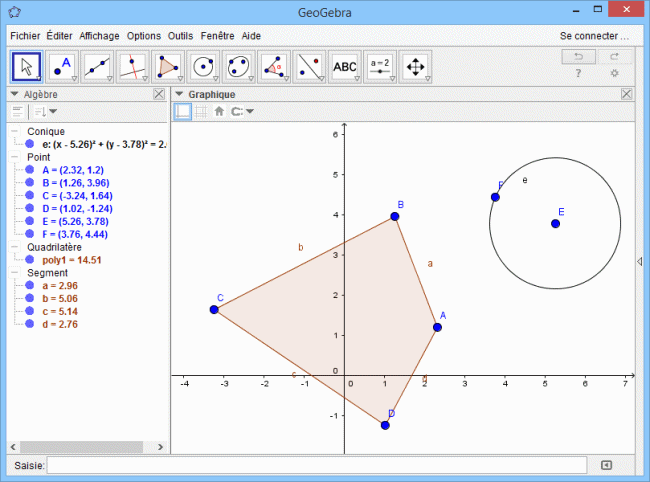The image size is (650, 482).
Task: Open the Fichier menu
Action: coord(25,35)
